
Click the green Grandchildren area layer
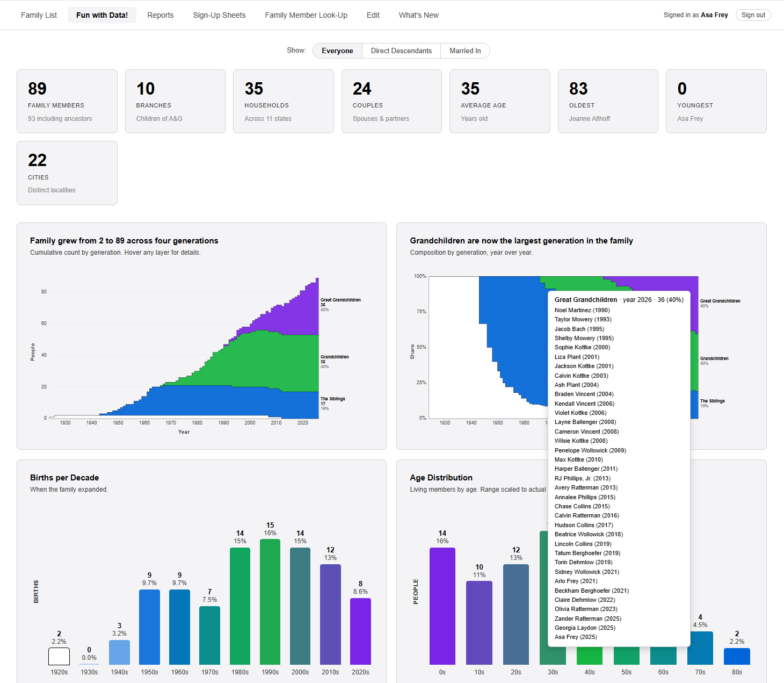(x=268, y=360)
